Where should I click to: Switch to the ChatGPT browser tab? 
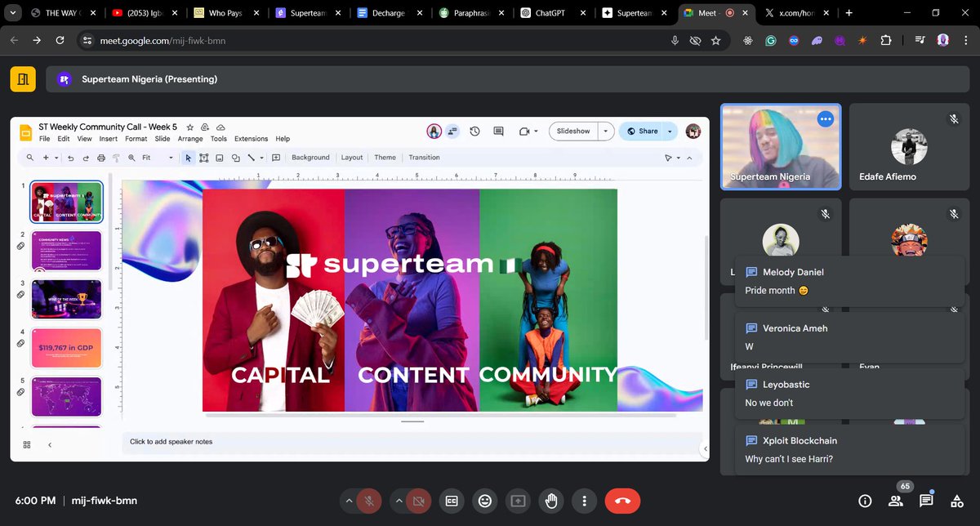pyautogui.click(x=555, y=13)
